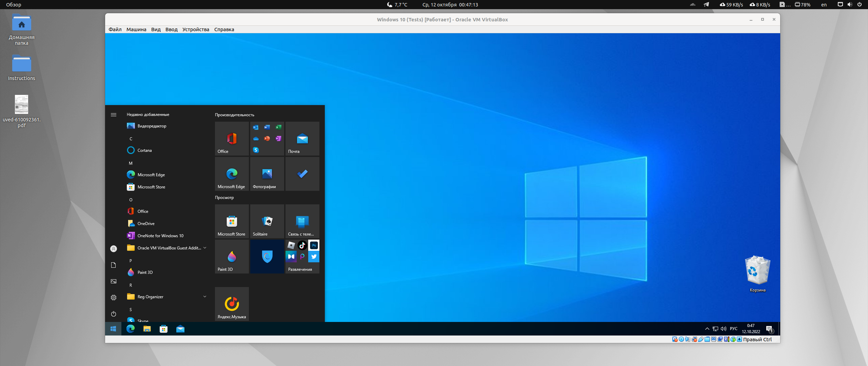Launch Microsoft Edge from the Windows taskbar

(131, 329)
